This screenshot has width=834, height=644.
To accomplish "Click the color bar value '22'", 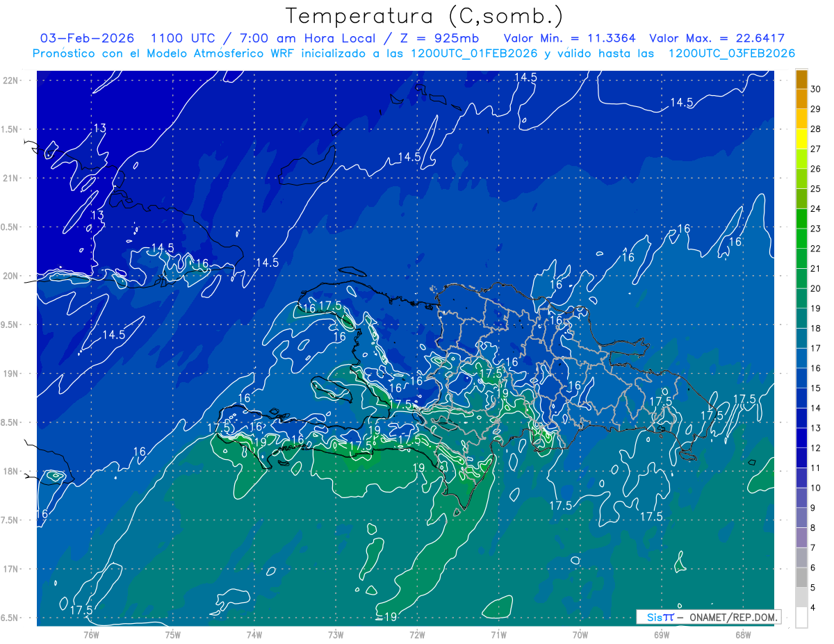I will click(816, 249).
